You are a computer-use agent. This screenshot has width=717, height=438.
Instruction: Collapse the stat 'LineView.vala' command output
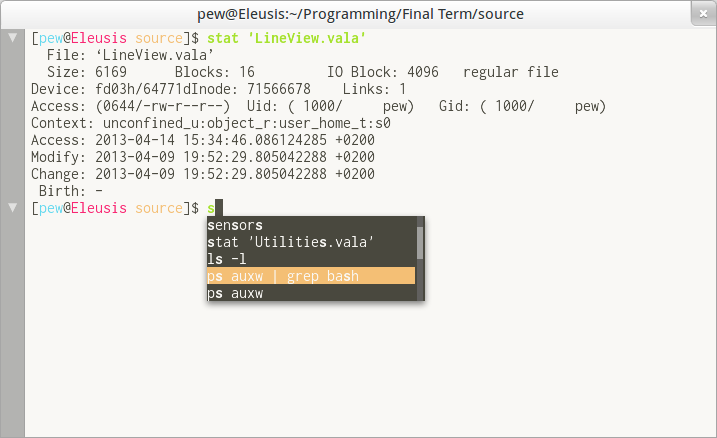coord(12,37)
